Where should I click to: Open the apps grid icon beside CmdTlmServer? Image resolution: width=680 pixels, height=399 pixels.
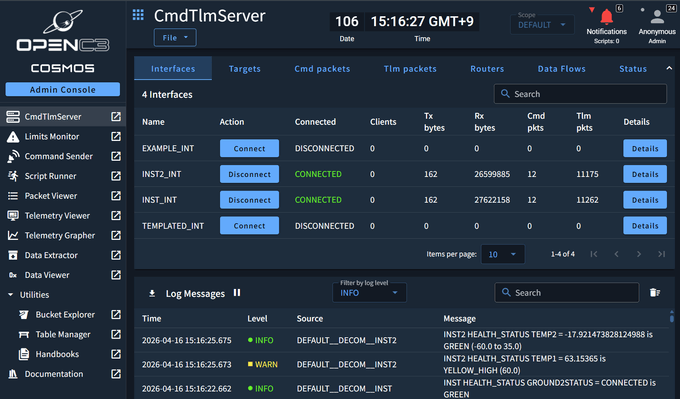tap(138, 15)
